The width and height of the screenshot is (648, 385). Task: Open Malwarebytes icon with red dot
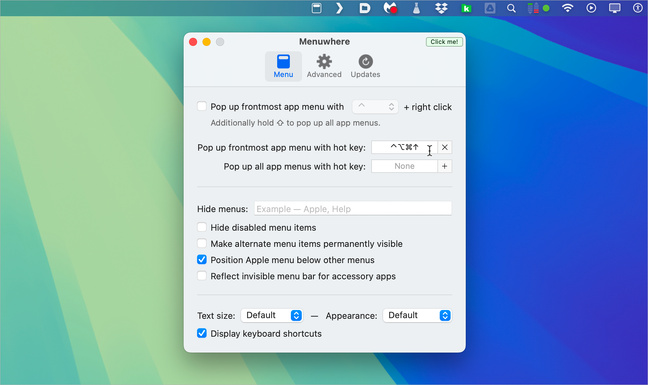(x=390, y=8)
